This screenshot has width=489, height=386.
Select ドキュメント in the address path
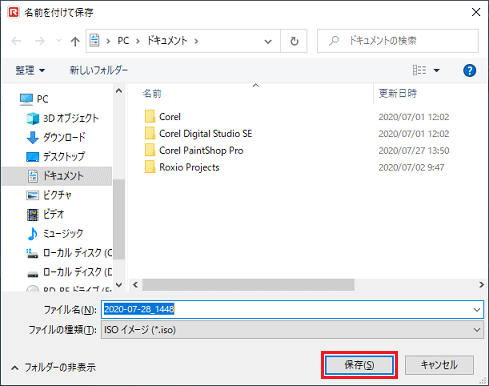(167, 41)
